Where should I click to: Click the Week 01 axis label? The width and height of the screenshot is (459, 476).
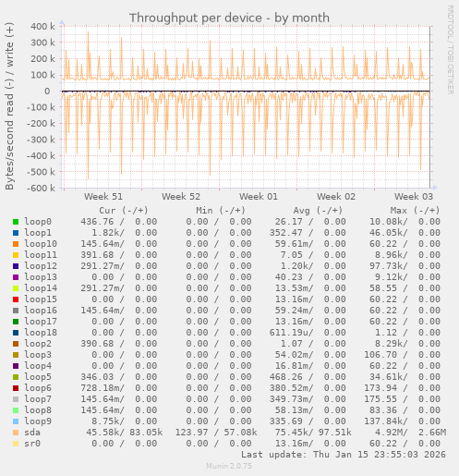tap(259, 197)
